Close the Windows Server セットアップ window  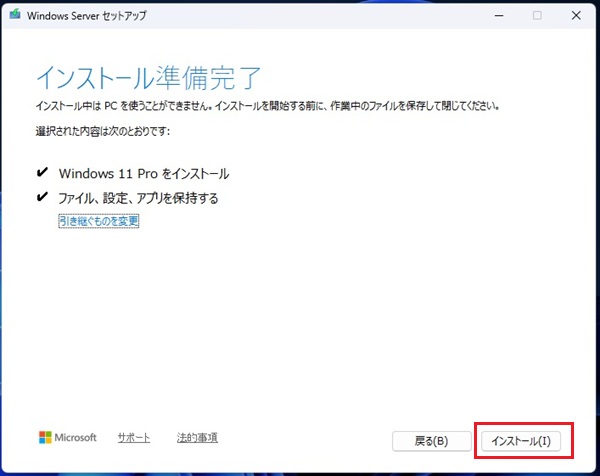[x=577, y=15]
